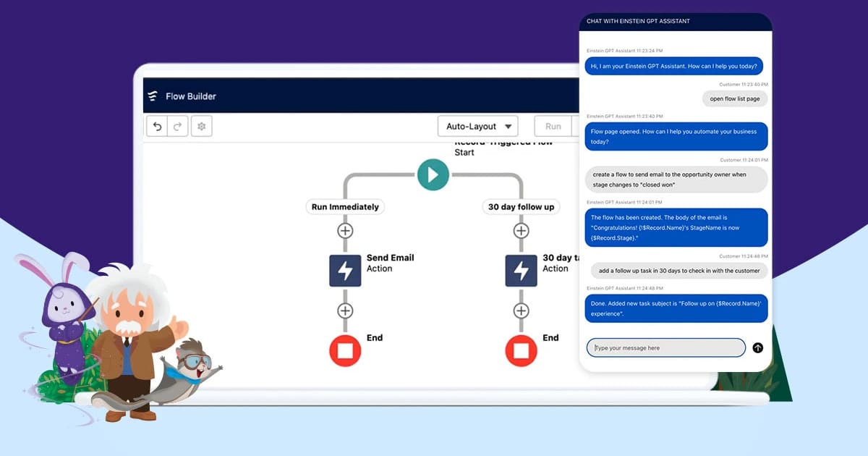The height and width of the screenshot is (456, 868).
Task: Click the 'Flow page opened' assistant message
Action: [x=676, y=137]
